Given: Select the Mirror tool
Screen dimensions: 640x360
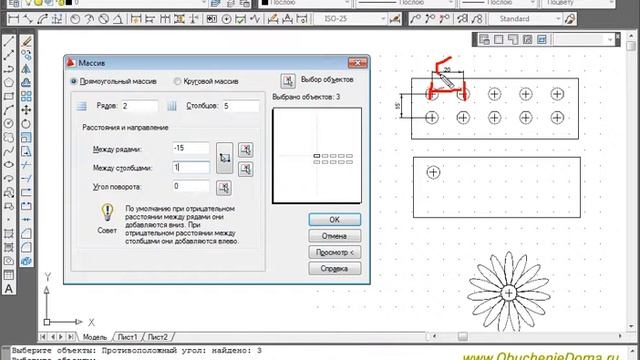Looking at the screenshot, I should click(x=26, y=69).
